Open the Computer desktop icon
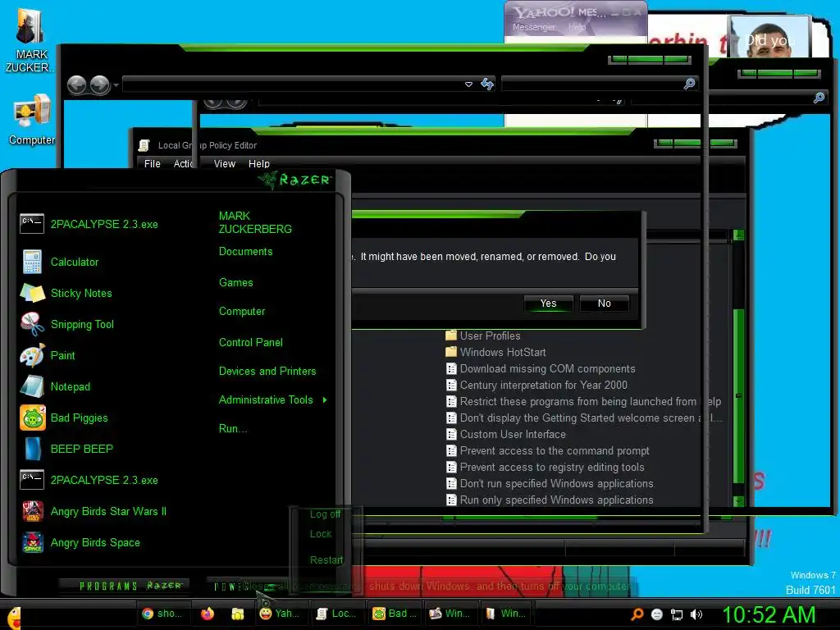The image size is (840, 630). tap(32, 120)
